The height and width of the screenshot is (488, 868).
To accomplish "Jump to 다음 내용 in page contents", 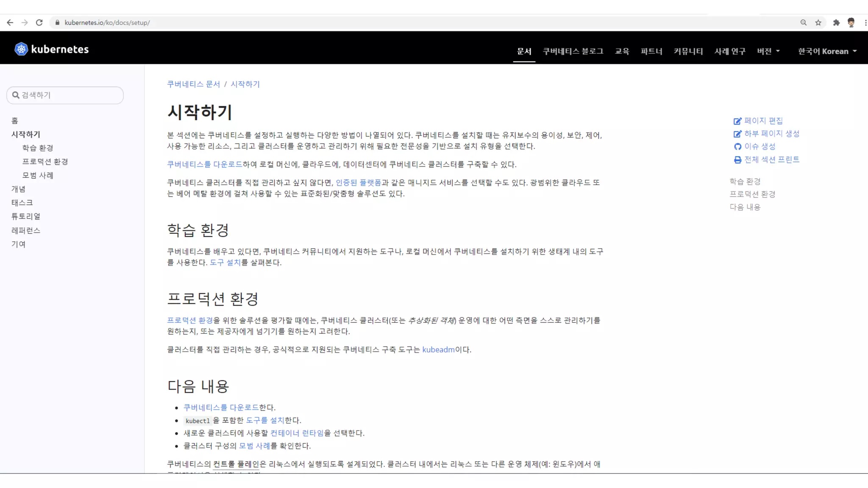I will click(x=745, y=207).
